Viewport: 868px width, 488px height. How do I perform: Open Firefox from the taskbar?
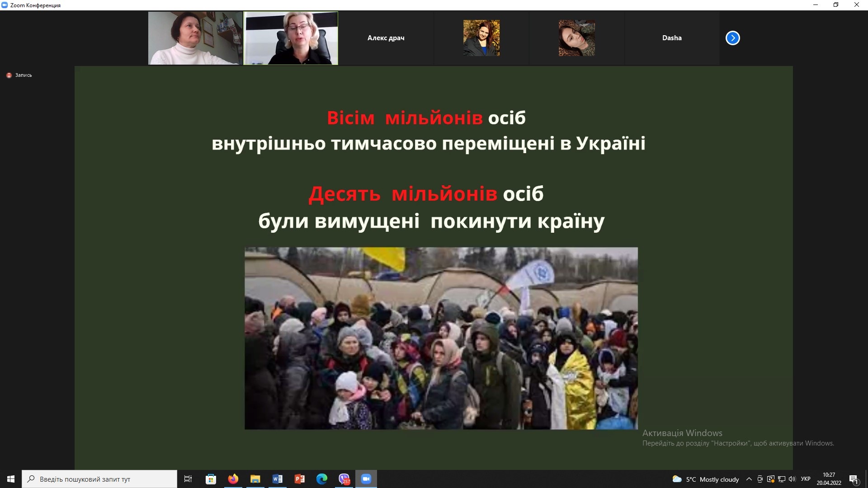pos(233,479)
